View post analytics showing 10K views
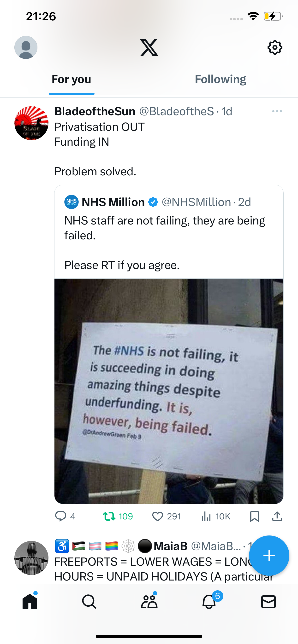Image resolution: width=298 pixels, height=644 pixels. (x=216, y=516)
